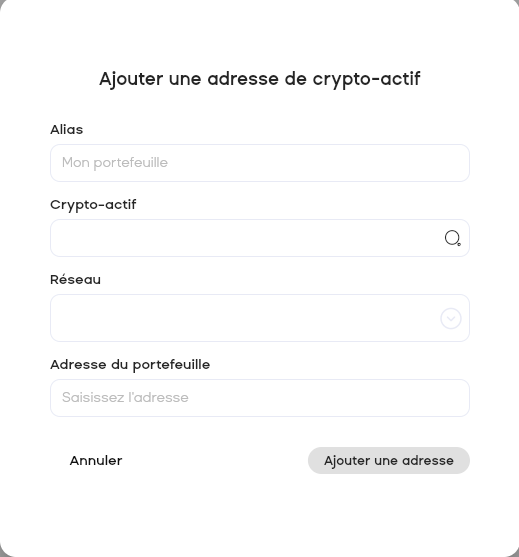Dismiss the dialog using Annuler
Viewport: 519px width, 557px height.
click(96, 460)
